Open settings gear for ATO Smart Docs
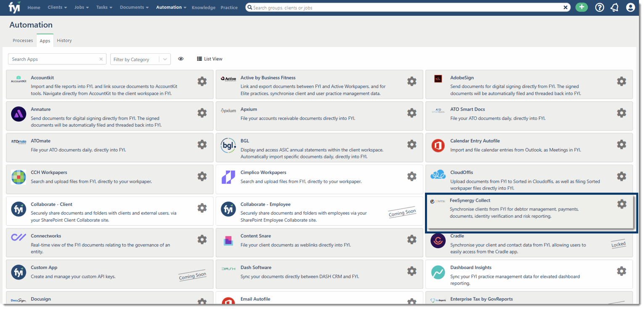This screenshot has height=309, width=644. (622, 113)
